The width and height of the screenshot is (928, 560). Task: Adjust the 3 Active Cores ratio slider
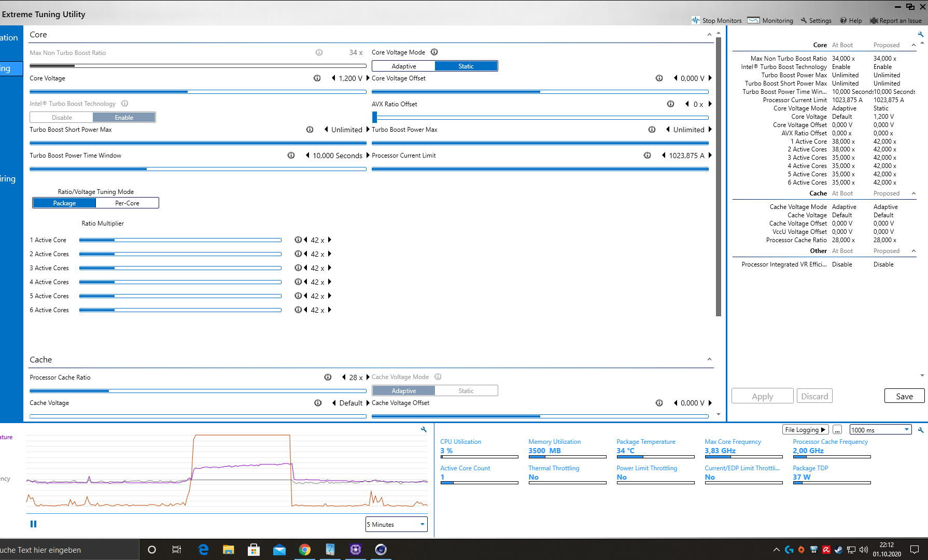(x=180, y=268)
